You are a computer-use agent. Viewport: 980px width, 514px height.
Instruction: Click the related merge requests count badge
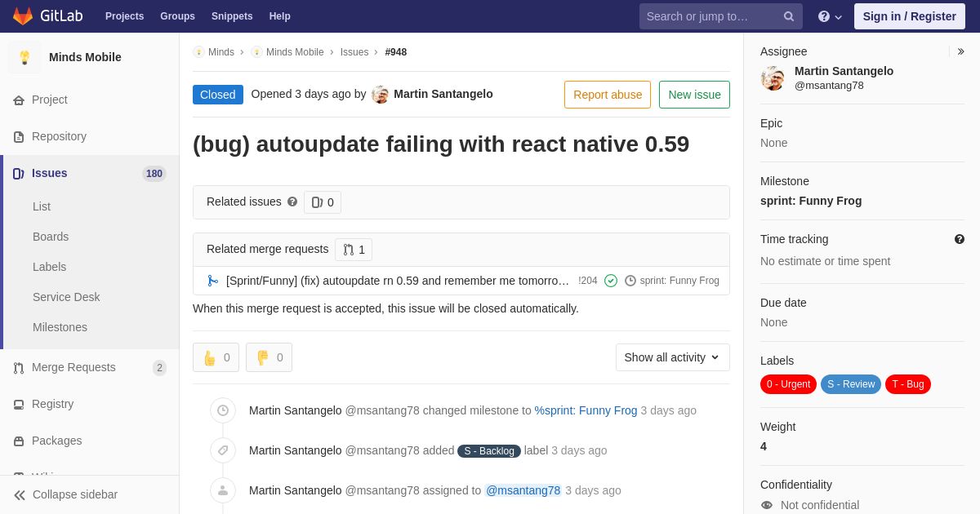354,250
